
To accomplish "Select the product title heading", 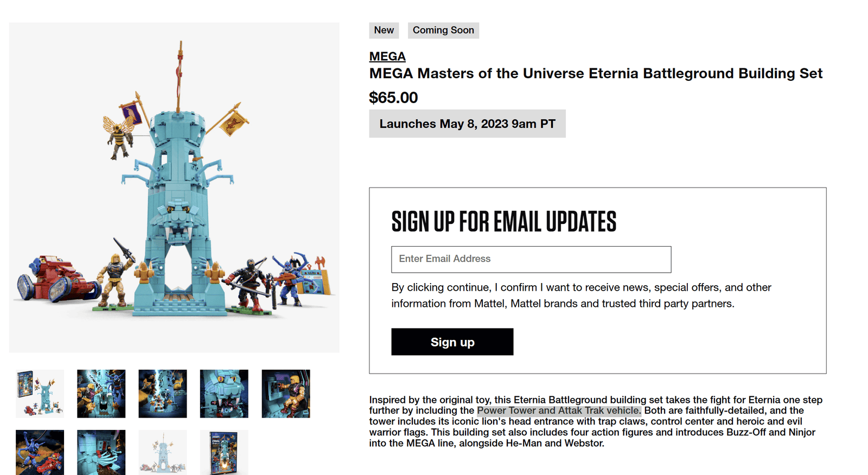I will [595, 73].
